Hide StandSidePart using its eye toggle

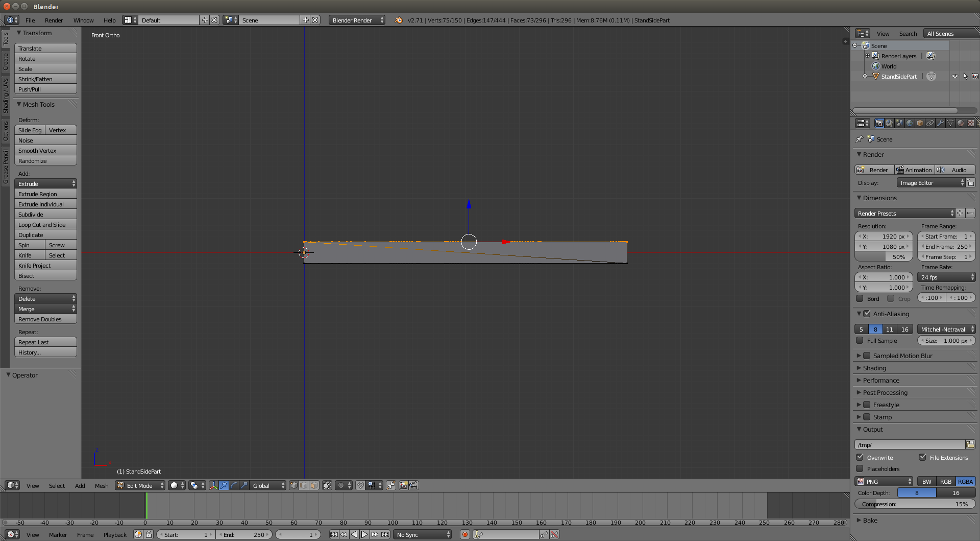[x=955, y=76]
